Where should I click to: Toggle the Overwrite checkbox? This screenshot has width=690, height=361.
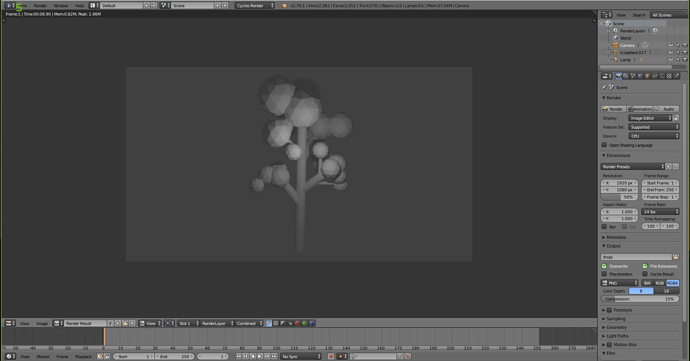[x=604, y=266]
